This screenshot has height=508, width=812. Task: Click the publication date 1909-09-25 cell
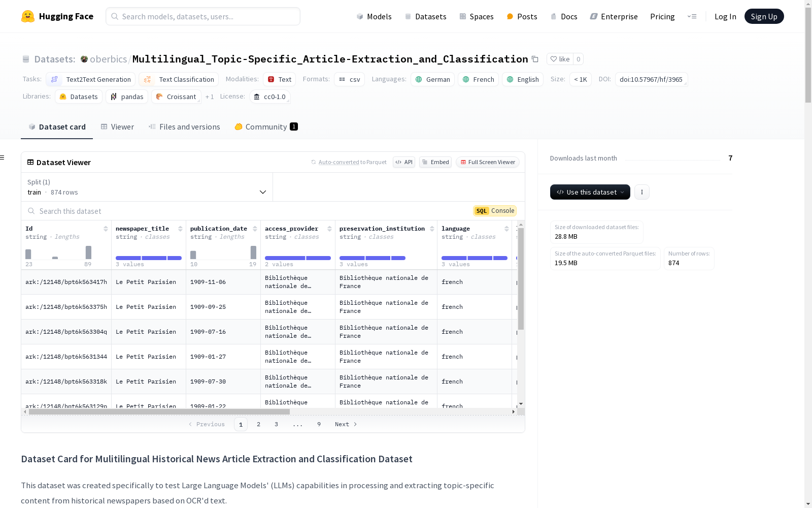click(223, 307)
